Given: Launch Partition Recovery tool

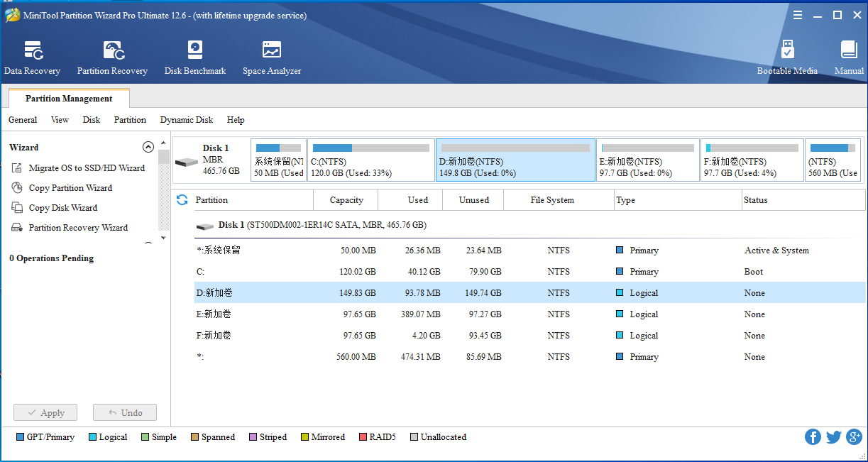Looking at the screenshot, I should (112, 58).
